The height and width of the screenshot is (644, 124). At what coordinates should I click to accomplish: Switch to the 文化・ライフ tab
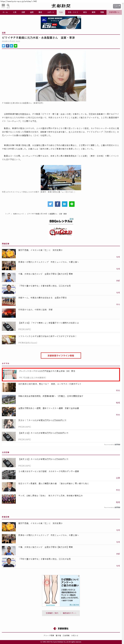(x=73, y=12)
